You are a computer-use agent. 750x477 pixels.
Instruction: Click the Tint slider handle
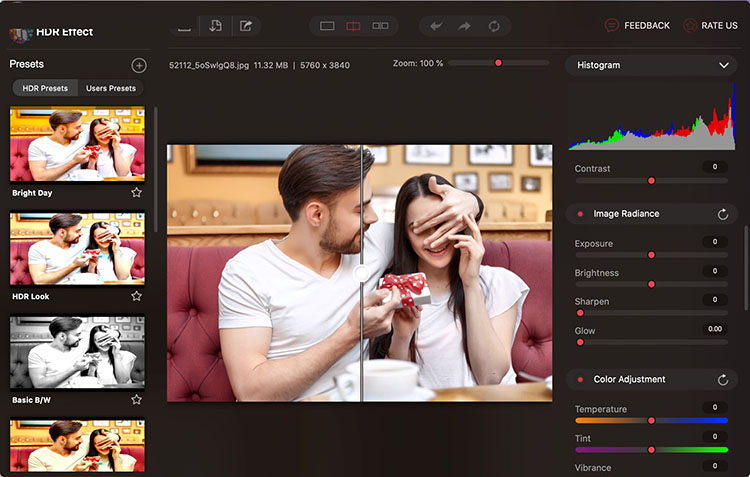coord(651,450)
